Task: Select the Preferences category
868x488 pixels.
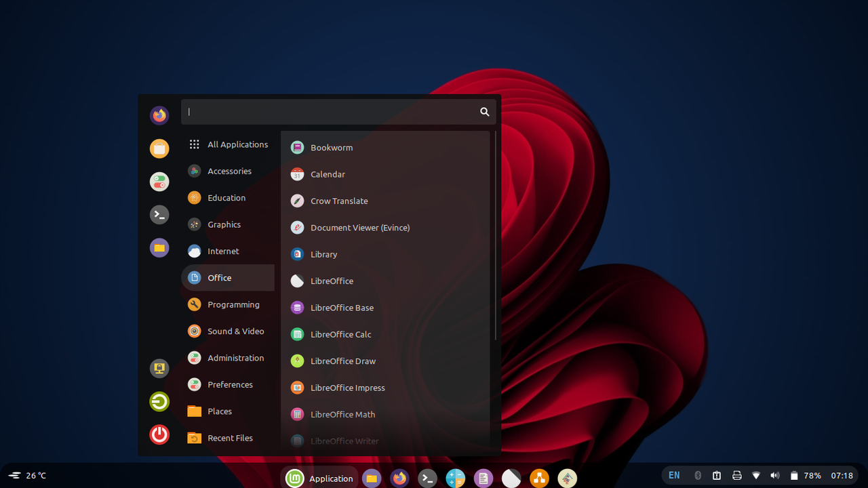Action: tap(228, 384)
